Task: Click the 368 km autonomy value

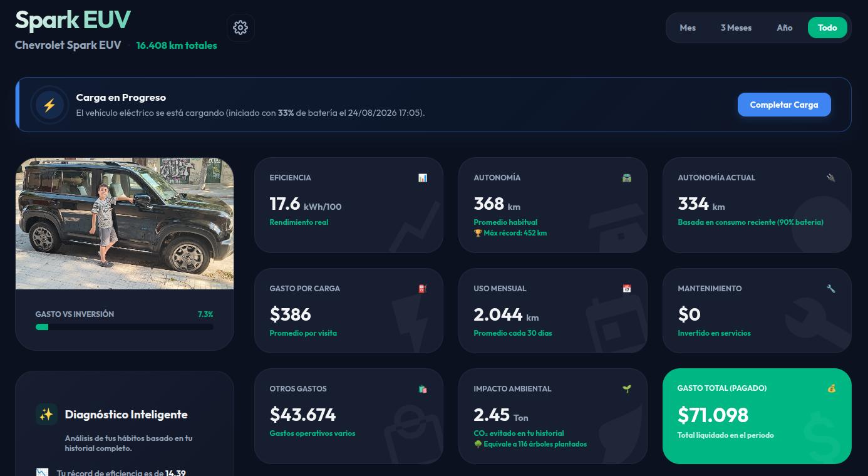Action: point(497,204)
